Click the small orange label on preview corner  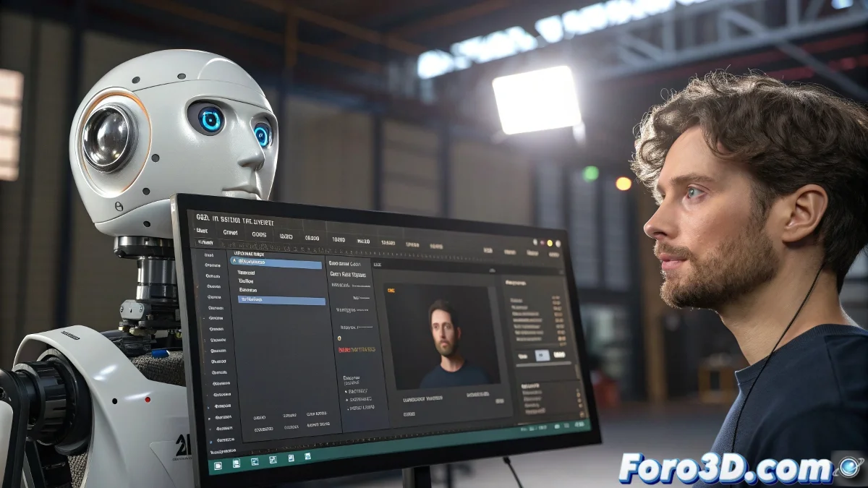[x=391, y=289]
